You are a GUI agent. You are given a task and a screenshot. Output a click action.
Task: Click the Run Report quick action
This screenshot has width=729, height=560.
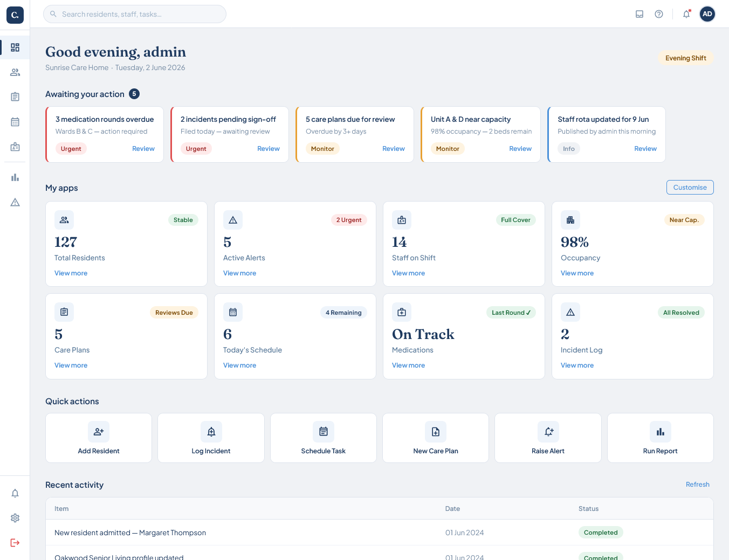point(661,438)
